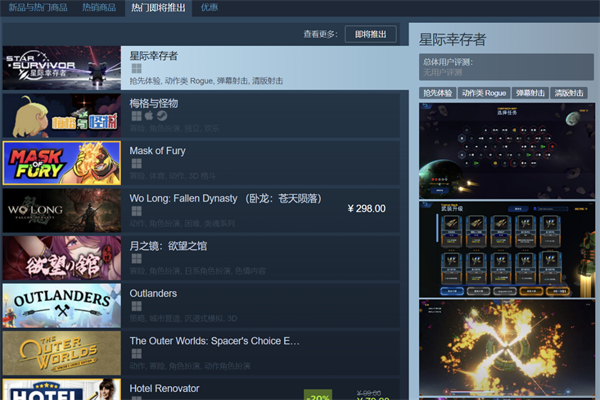Click the Windows icon under 梅格与怪物

[137, 116]
